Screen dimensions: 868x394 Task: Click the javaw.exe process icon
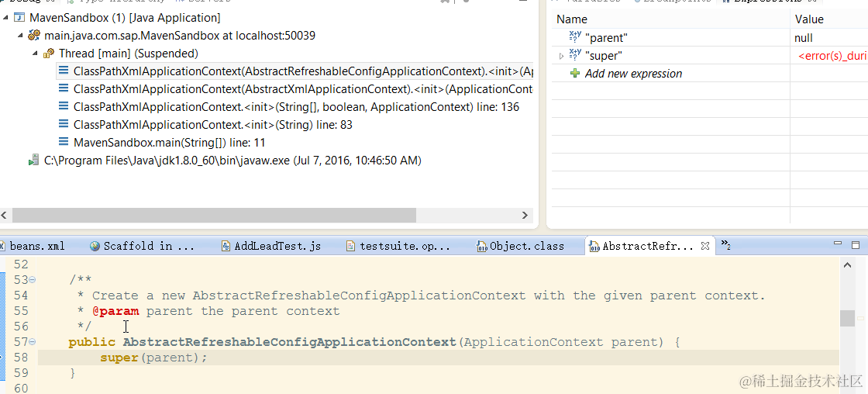point(34,160)
